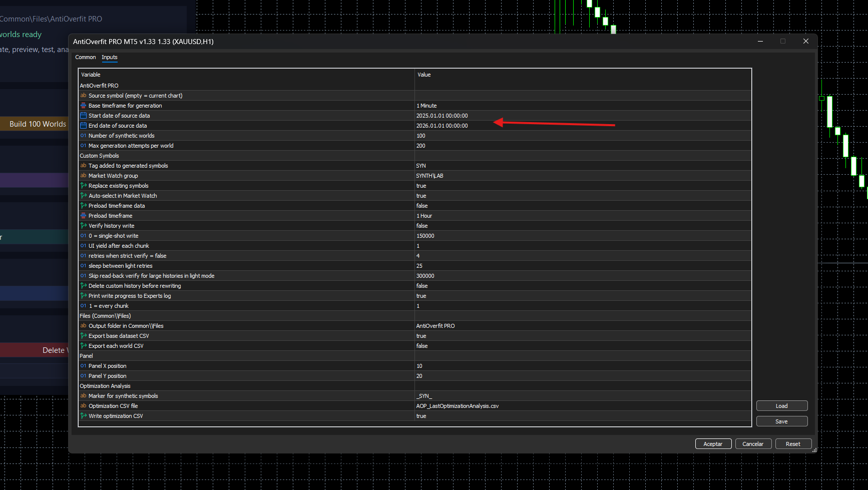
Task: Edit the single-shot write value 150000
Action: click(583, 236)
